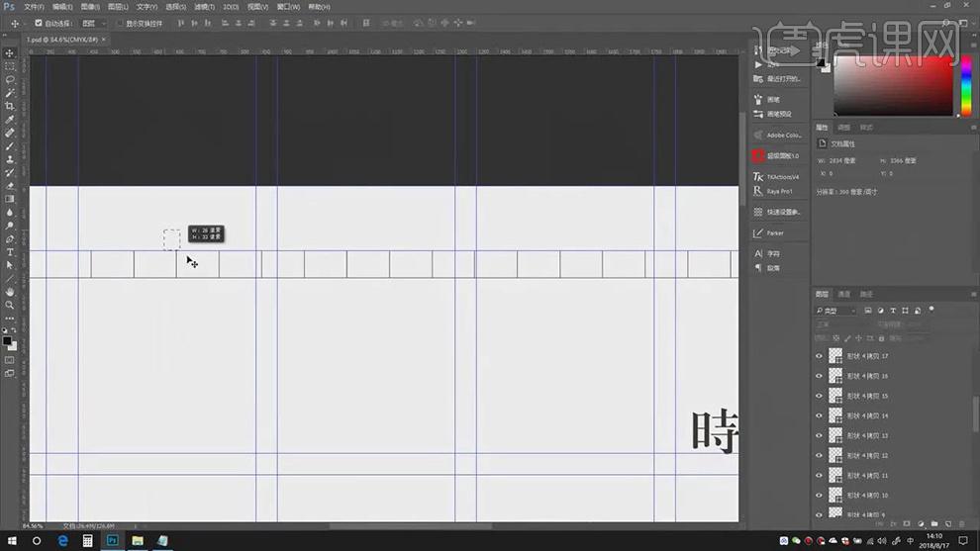
Task: Switch to the 通道 channels tab
Action: (843, 294)
